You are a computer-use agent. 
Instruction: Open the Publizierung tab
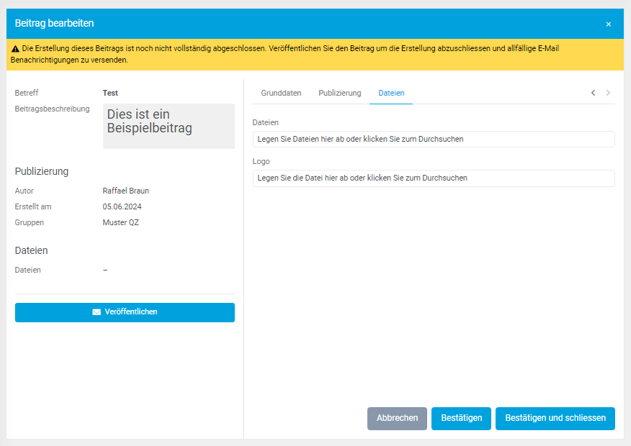340,93
